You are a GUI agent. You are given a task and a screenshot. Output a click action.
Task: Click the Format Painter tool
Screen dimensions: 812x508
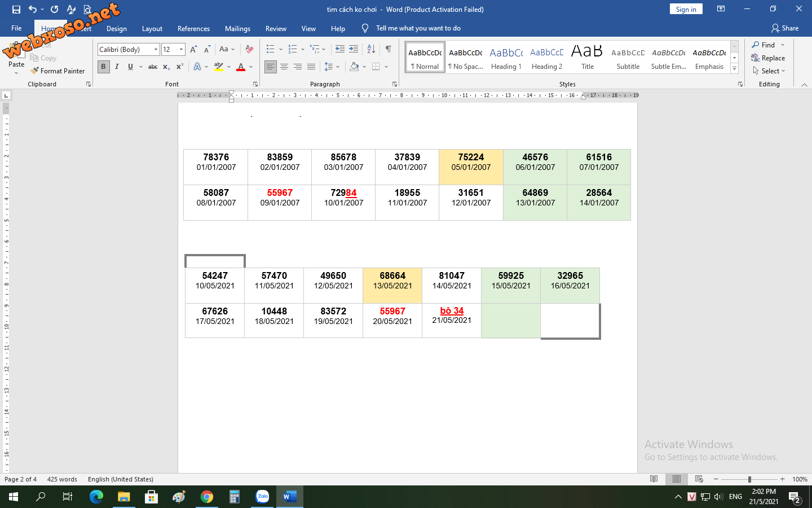(x=58, y=71)
